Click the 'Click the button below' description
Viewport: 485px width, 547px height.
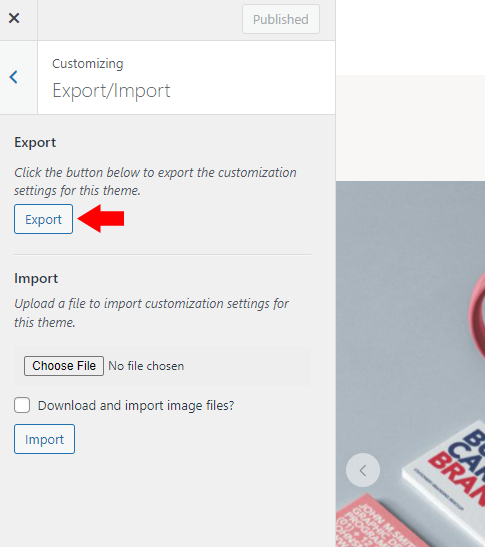click(x=155, y=181)
